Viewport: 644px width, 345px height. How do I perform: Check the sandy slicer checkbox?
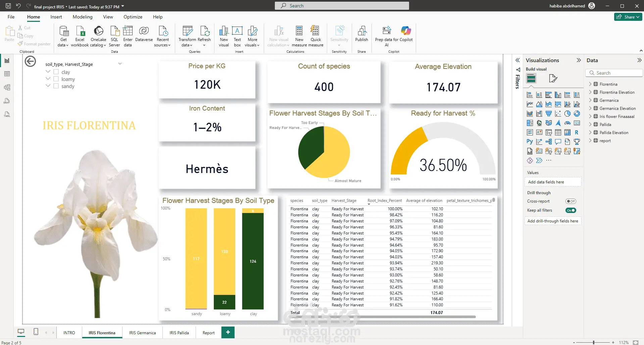point(56,86)
